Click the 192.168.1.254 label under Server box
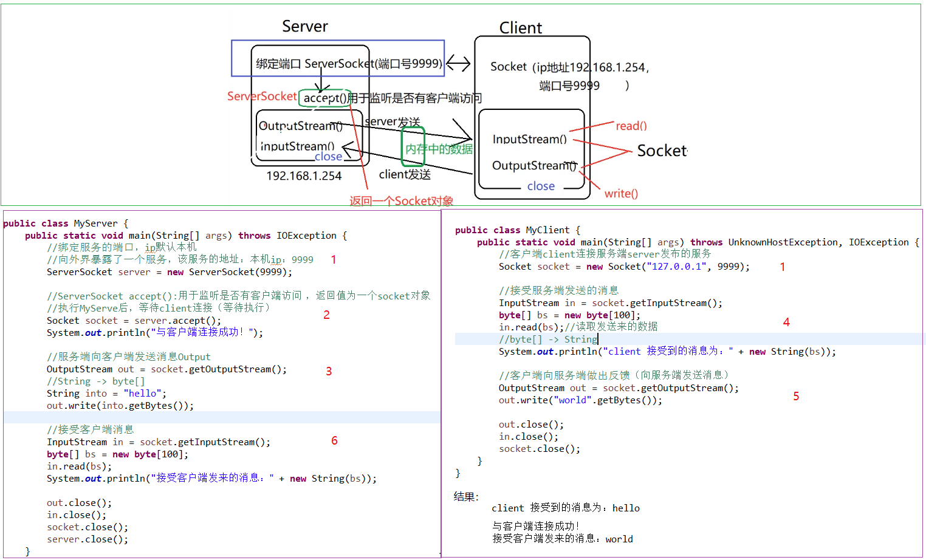Viewport: 926px width, 560px height. point(304,176)
